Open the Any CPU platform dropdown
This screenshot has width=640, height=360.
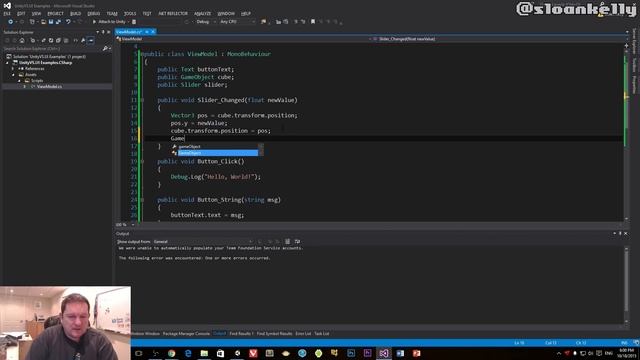(237, 22)
